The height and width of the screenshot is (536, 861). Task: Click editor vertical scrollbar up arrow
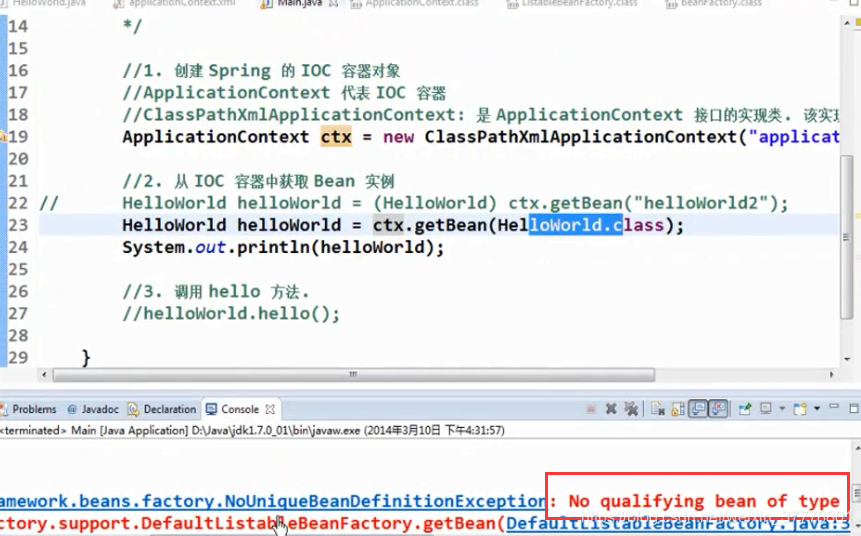tap(847, 23)
